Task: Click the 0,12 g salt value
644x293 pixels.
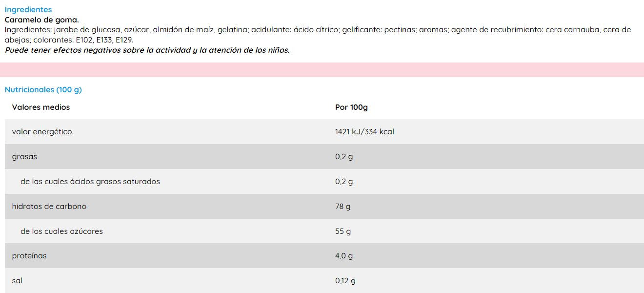Action: point(345,281)
